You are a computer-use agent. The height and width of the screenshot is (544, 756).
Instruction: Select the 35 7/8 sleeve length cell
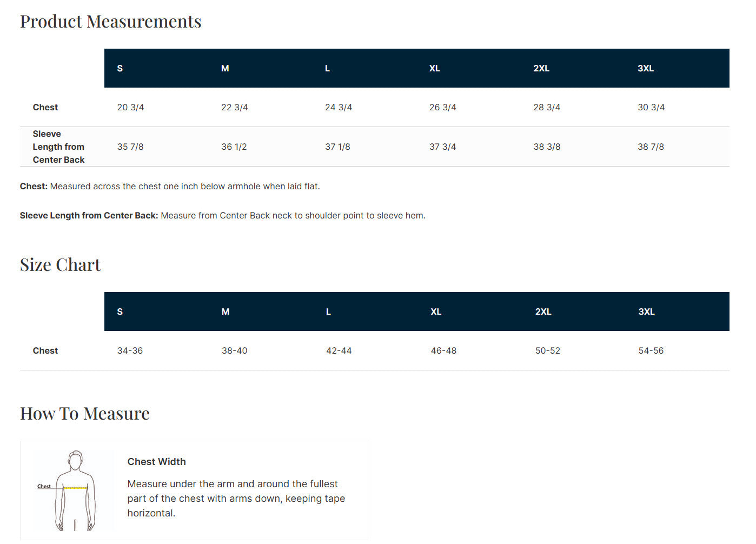pyautogui.click(x=130, y=147)
